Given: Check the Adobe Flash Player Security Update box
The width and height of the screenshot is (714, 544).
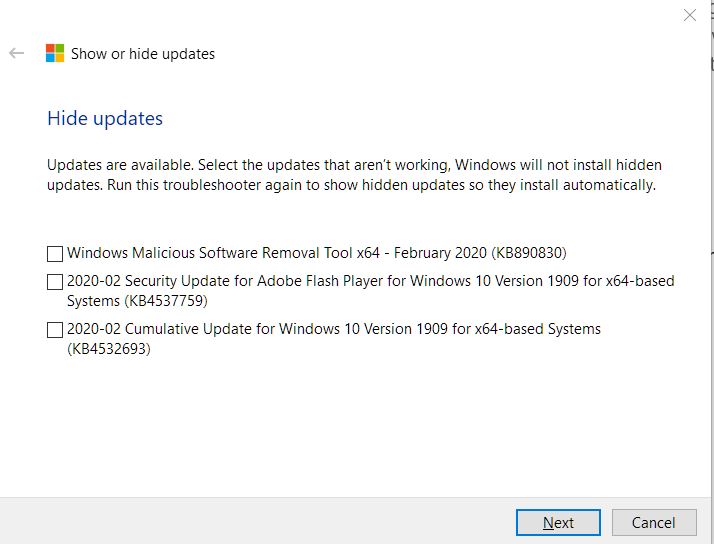Looking at the screenshot, I should [x=55, y=282].
